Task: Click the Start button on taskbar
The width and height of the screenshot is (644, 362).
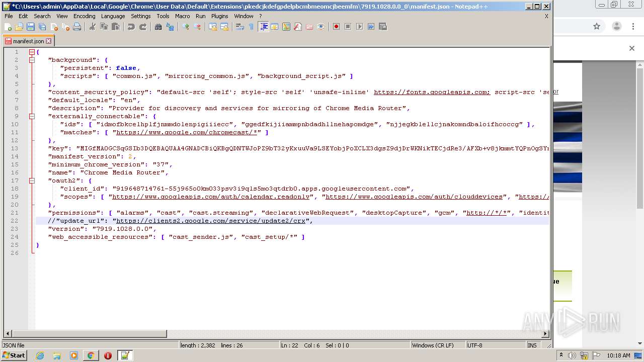Action: coord(14,355)
